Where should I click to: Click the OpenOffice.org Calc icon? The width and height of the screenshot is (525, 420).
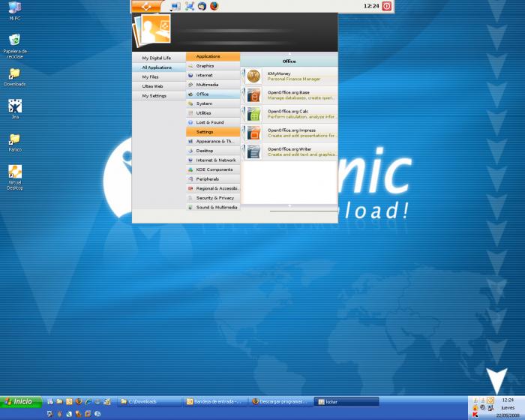(253, 114)
